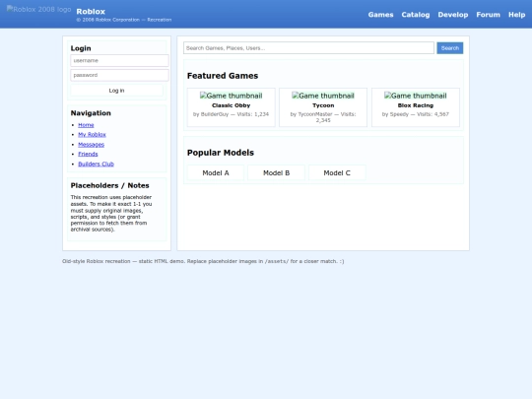Viewport: 532px width, 399px height.
Task: Select the Model A card
Action: click(216, 172)
